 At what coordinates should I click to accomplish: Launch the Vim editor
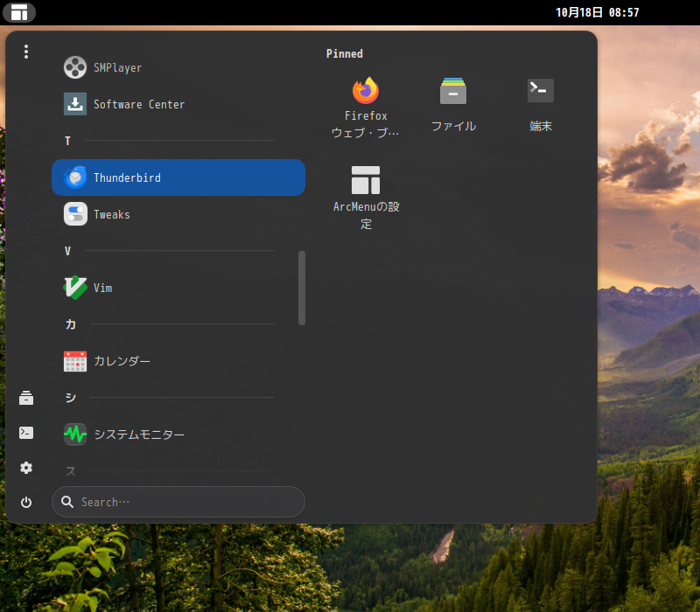(x=103, y=288)
